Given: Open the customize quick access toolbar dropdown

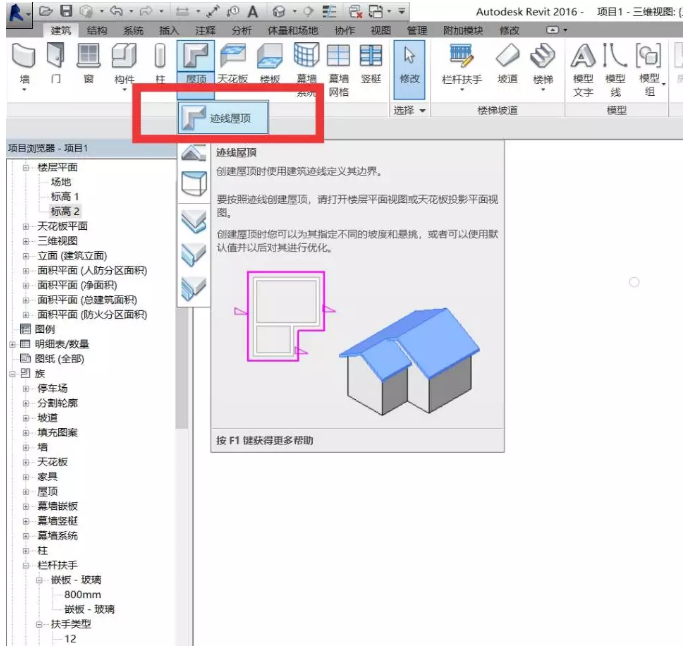Looking at the screenshot, I should (402, 11).
